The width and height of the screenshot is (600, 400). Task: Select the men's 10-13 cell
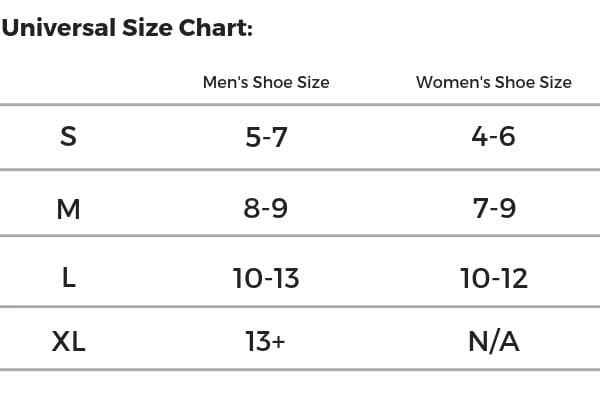(266, 278)
